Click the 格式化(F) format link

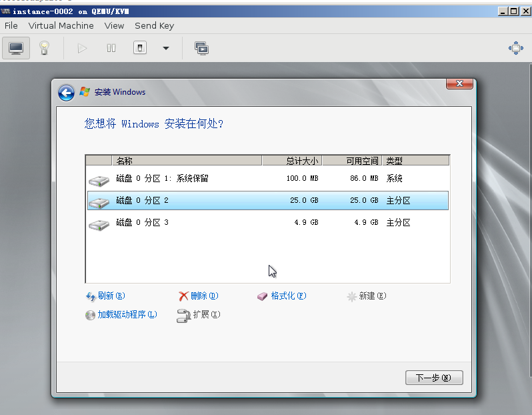click(289, 296)
